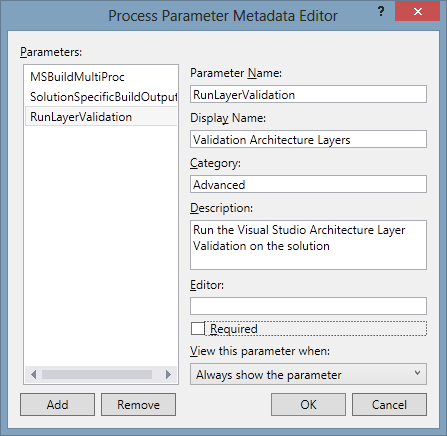Click the left arrow of the list scrollbar
This screenshot has width=447, height=436.
[x=33, y=374]
